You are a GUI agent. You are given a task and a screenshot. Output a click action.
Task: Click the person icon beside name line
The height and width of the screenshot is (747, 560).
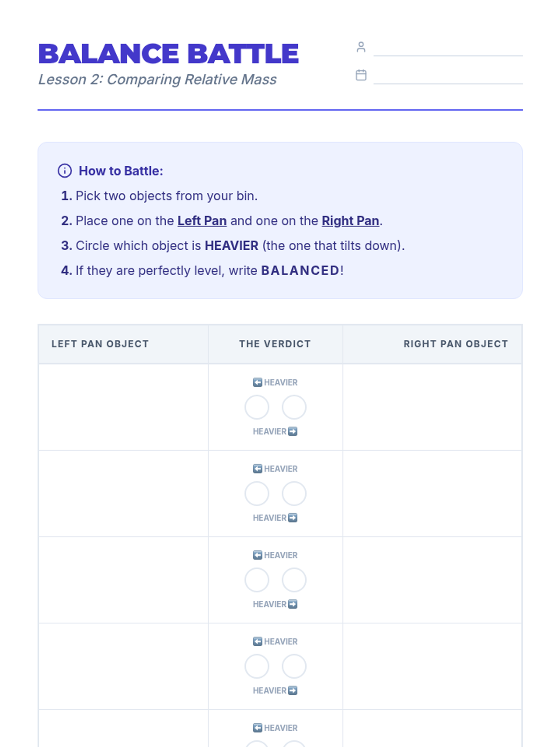click(361, 47)
